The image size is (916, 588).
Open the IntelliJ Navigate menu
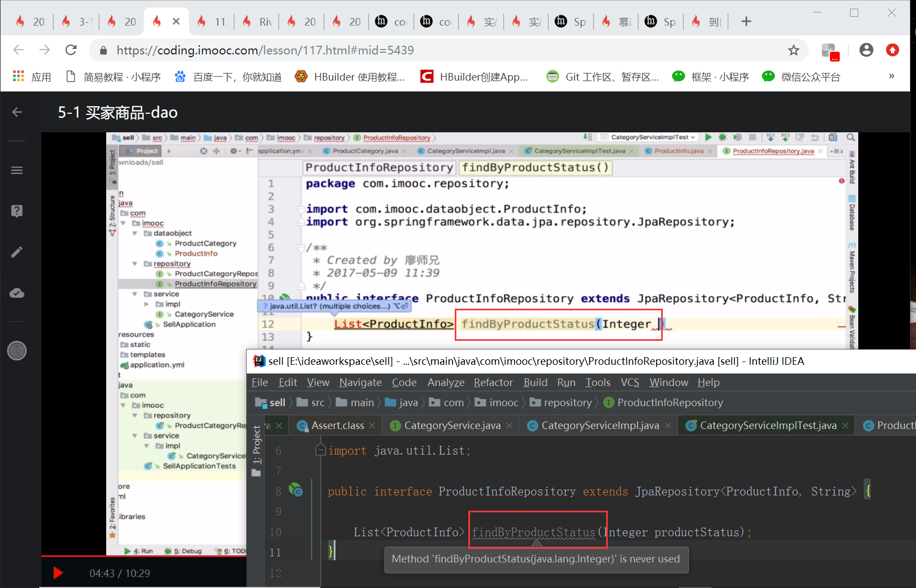361,383
